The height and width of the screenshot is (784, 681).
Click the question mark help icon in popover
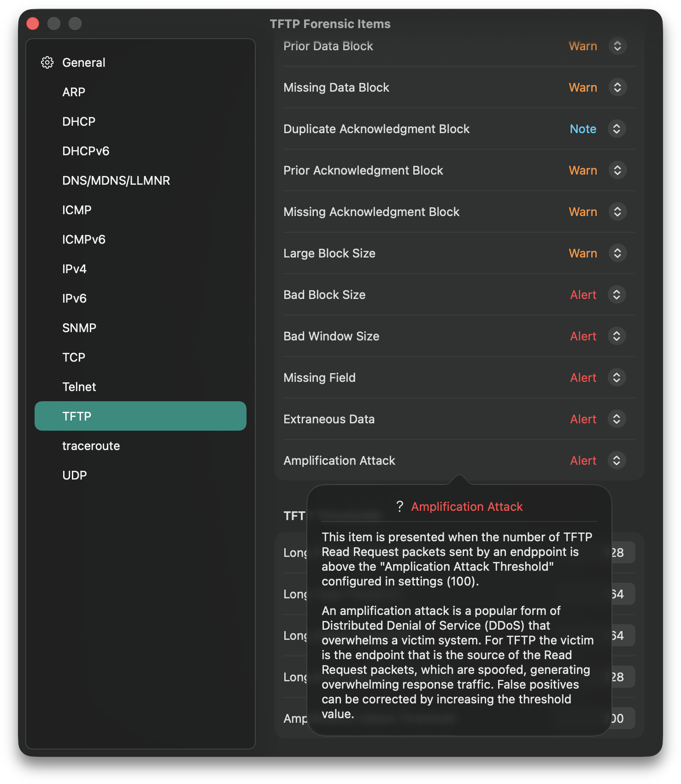pos(400,507)
